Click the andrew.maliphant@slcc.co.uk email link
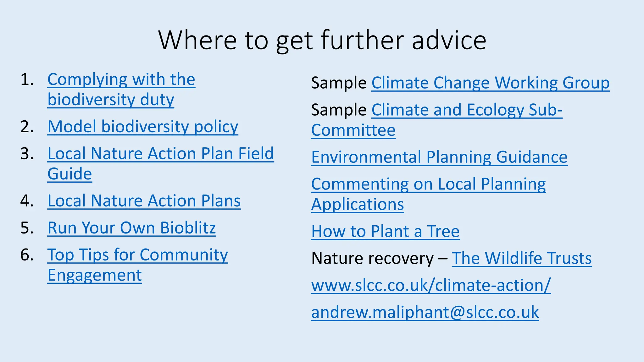Screen dimensions: 644x362 pos(425,313)
